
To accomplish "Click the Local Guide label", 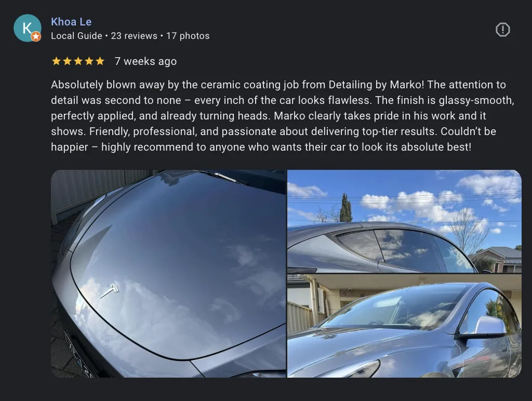I will pyautogui.click(x=76, y=36).
